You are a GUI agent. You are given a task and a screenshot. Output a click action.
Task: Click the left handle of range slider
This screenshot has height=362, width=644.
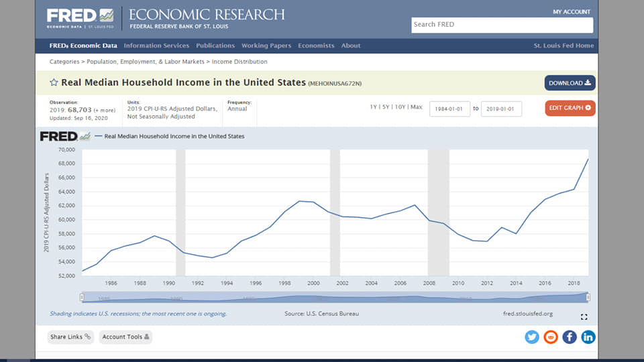82,297
